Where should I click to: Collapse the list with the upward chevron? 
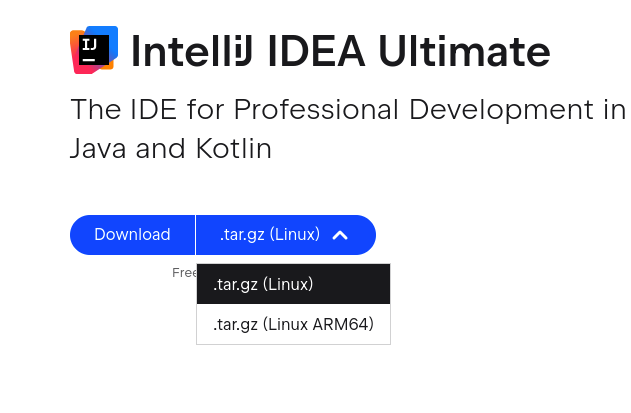tap(340, 235)
